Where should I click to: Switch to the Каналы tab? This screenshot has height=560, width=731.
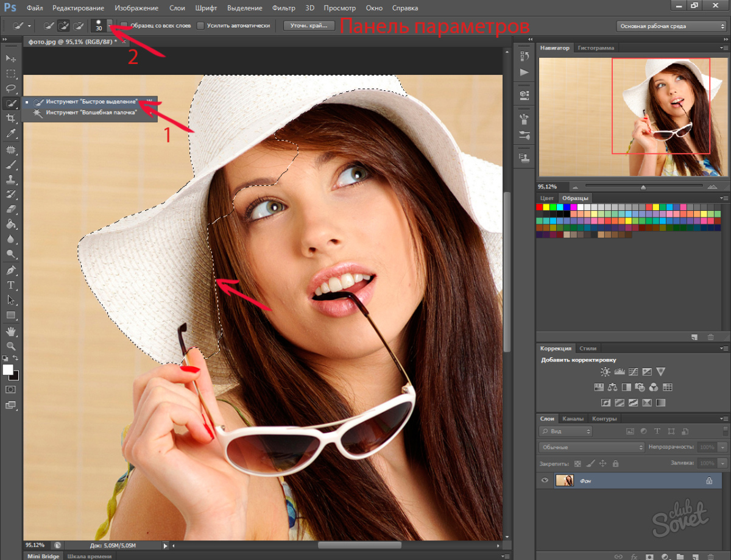pos(573,419)
